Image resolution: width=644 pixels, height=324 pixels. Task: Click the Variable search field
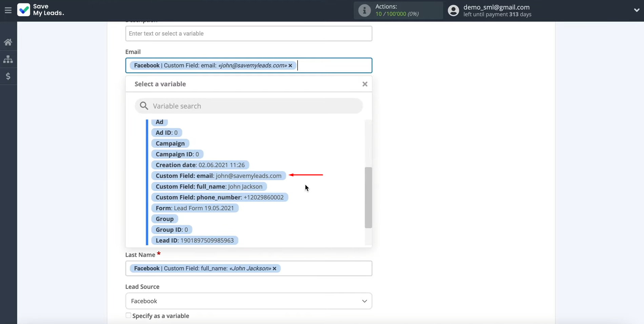tap(248, 106)
